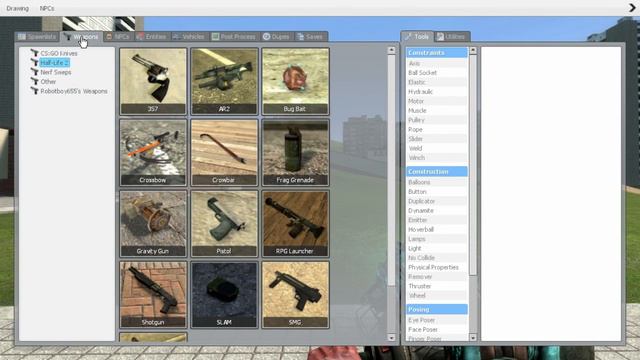Choose the Elastic constraint tool
The height and width of the screenshot is (360, 640).
coord(437,82)
